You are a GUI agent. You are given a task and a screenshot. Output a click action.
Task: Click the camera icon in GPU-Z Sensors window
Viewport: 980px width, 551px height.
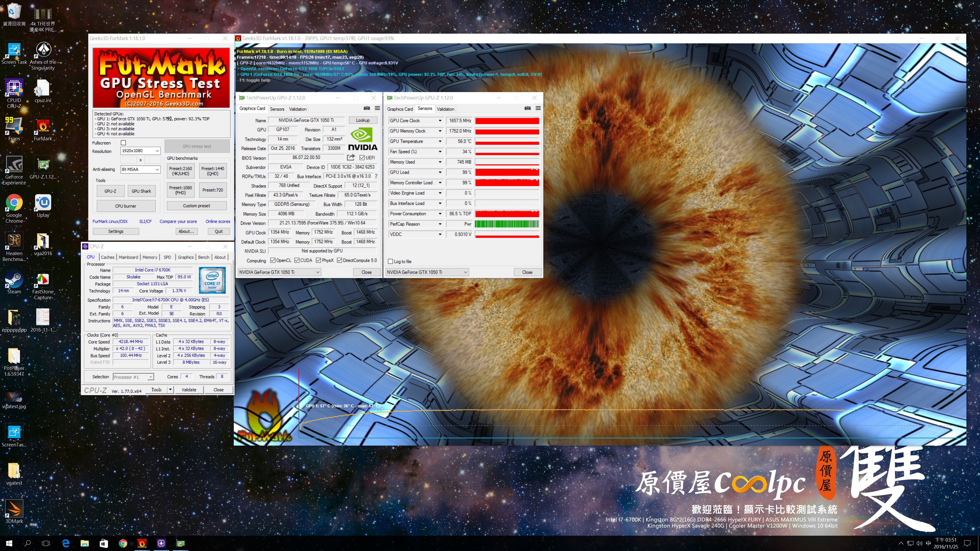tap(527, 108)
